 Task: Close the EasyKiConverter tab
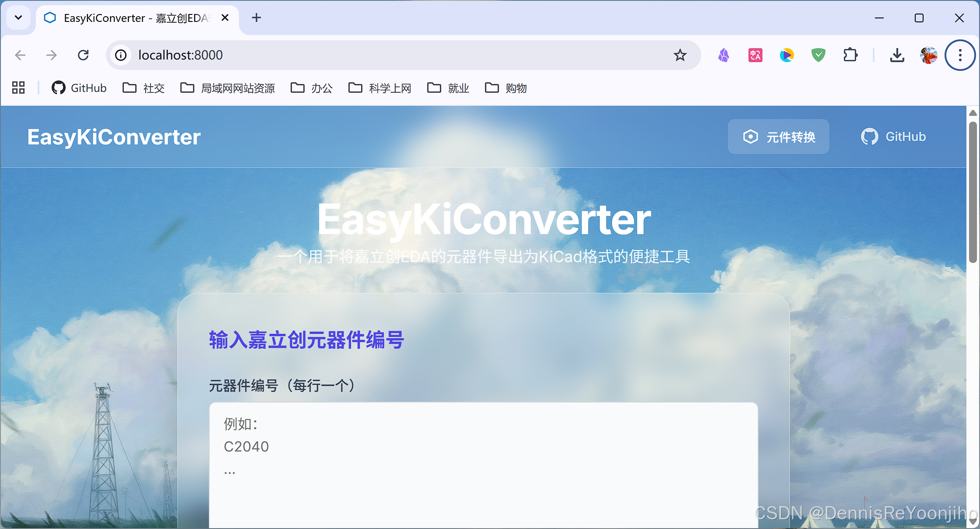click(225, 18)
